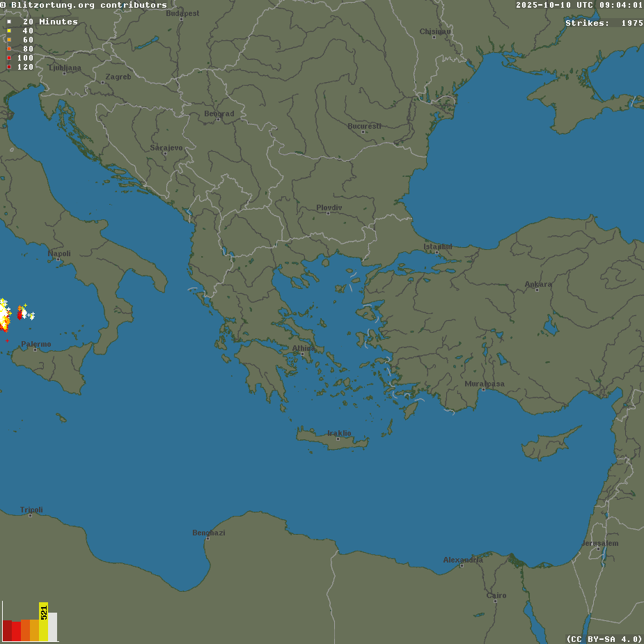Click the UTC date and time stamp
Screen dimensions: 644x644
(579, 5)
